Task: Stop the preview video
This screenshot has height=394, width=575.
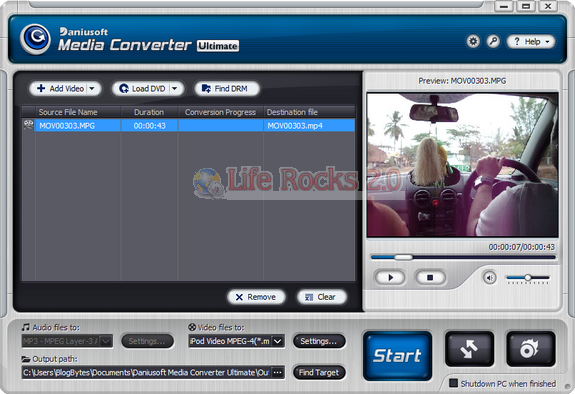Action: [x=430, y=277]
